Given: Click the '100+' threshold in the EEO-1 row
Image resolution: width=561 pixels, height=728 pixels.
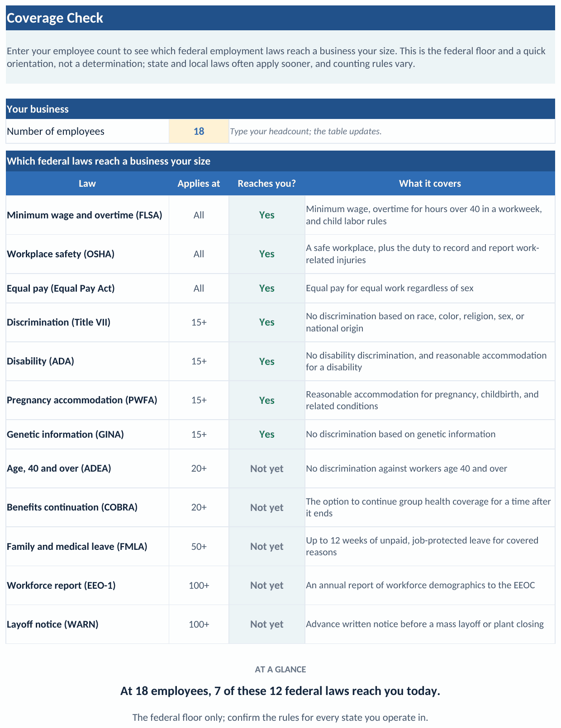Looking at the screenshot, I should [199, 586].
